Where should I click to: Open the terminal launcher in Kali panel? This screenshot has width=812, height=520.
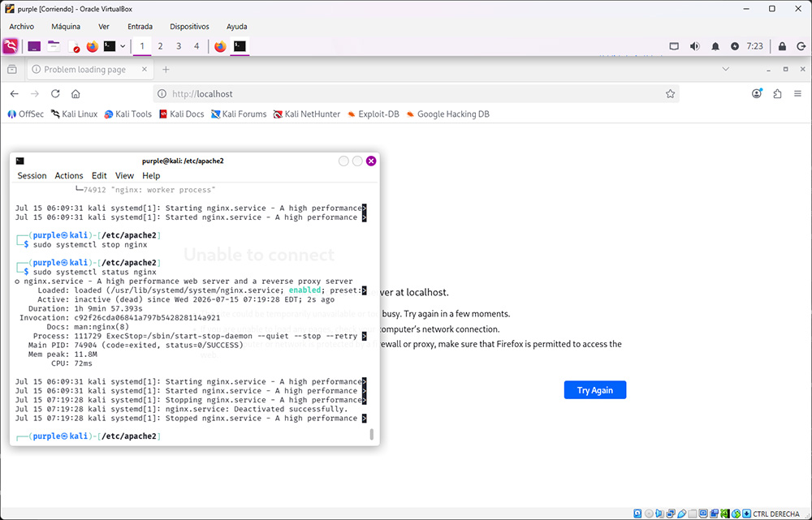[x=110, y=46]
